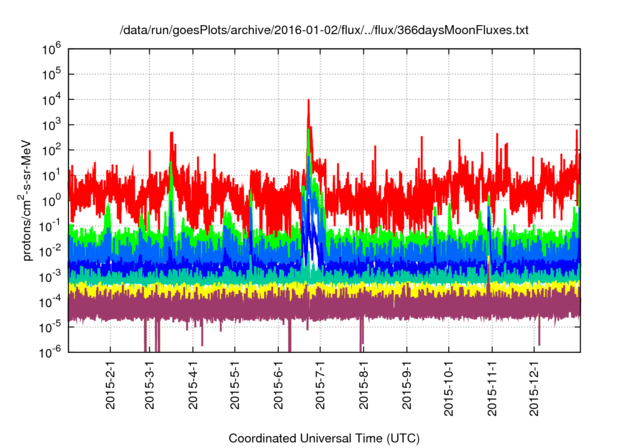Select the 2015-4-1 date label
Screen dimensions: 640x448
(193, 385)
